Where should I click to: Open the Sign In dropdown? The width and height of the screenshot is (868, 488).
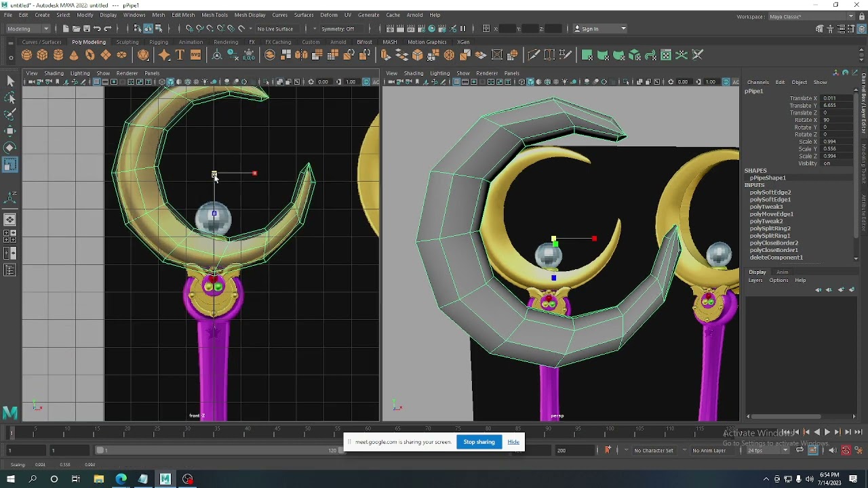pos(600,28)
